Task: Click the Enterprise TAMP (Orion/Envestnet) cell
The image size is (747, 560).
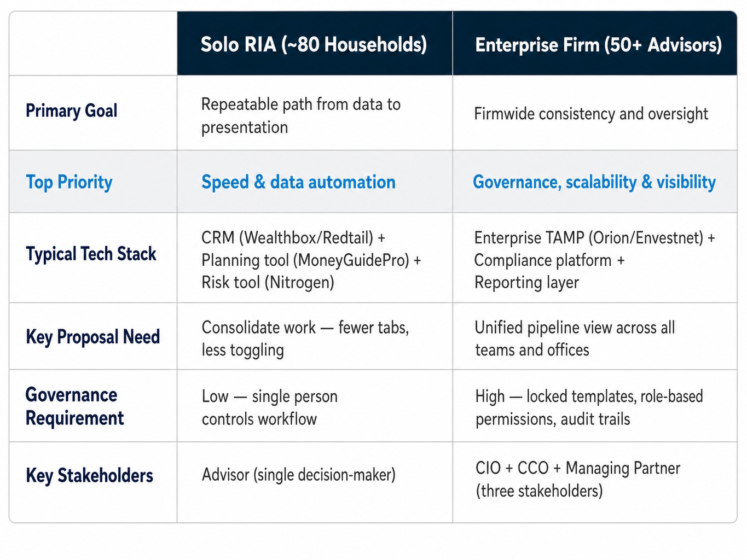Action: click(x=595, y=258)
